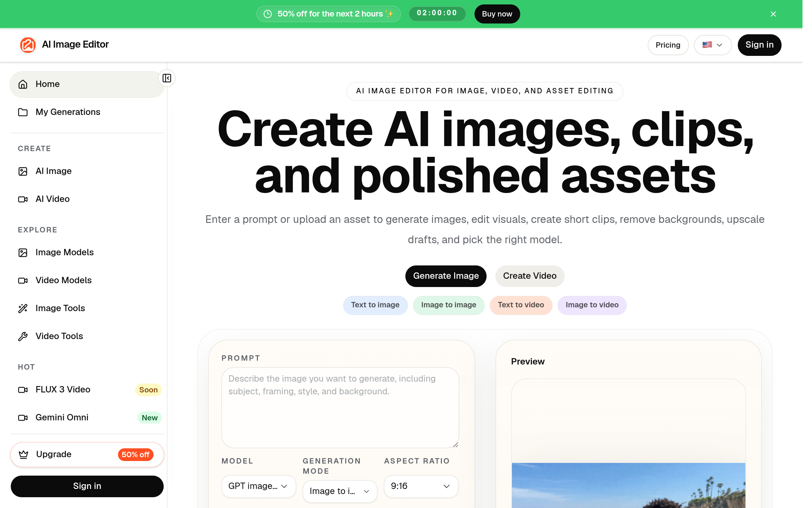Click the sidebar Sign in button

[x=87, y=486]
